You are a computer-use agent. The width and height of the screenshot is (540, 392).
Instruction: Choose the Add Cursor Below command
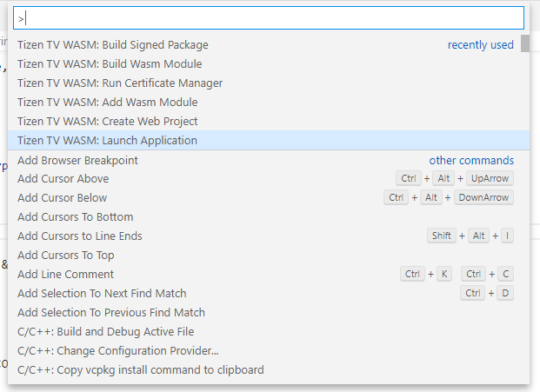[269, 198]
